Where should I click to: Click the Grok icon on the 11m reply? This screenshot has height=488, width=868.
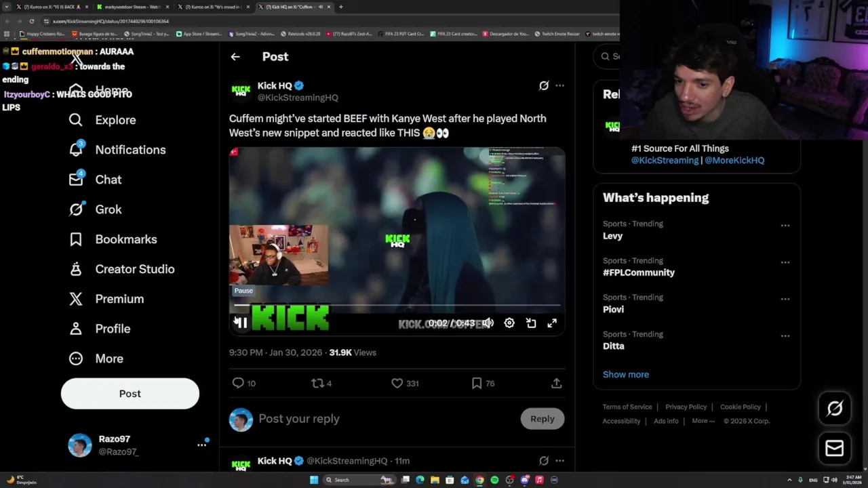click(544, 461)
